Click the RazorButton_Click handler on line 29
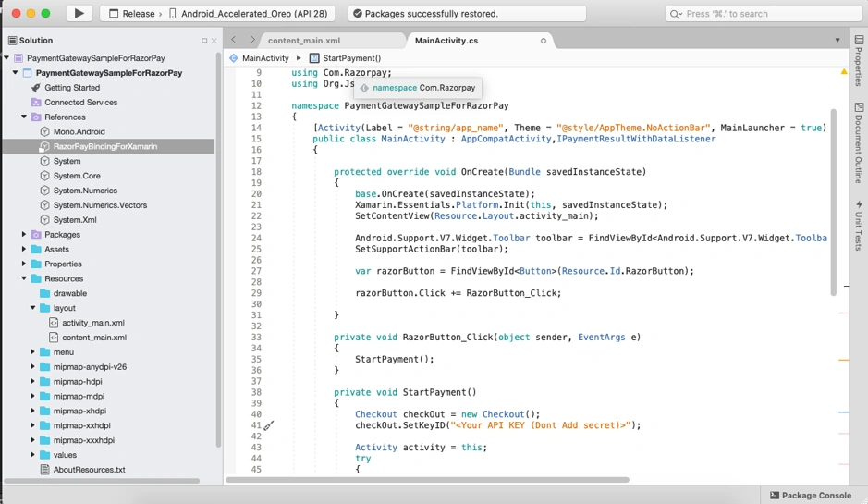Viewport: 868px width, 504px height. pyautogui.click(x=513, y=292)
